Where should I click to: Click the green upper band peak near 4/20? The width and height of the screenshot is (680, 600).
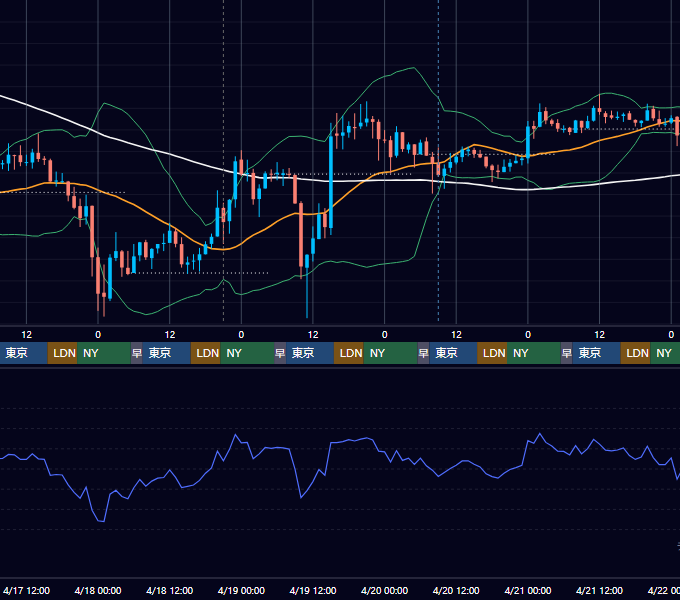click(x=413, y=68)
